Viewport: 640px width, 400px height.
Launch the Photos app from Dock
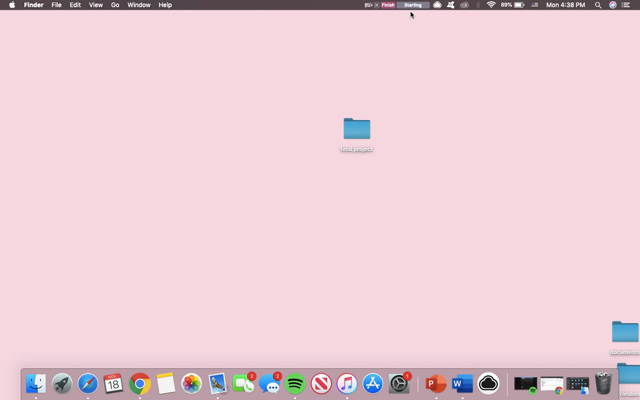tap(191, 383)
